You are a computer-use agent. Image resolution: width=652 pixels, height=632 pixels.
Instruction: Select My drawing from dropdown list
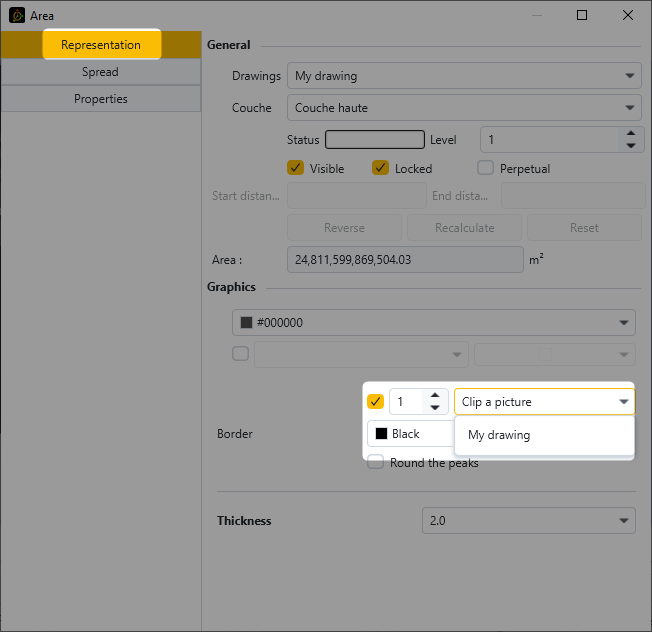[499, 435]
